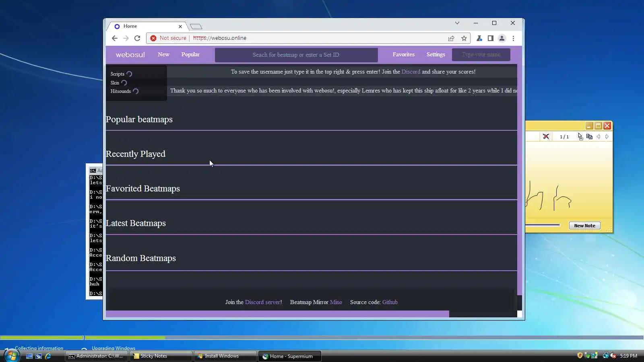The height and width of the screenshot is (362, 644).
Task: Close the Home browser tab
Action: [180, 27]
